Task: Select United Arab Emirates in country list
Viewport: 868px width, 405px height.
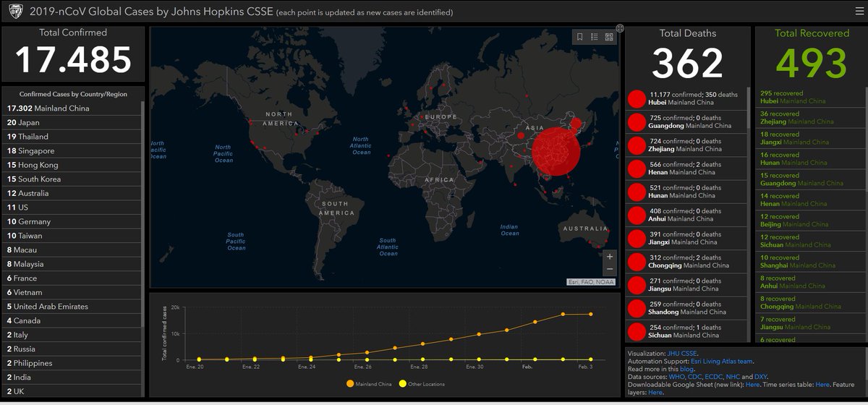Action: [71, 307]
